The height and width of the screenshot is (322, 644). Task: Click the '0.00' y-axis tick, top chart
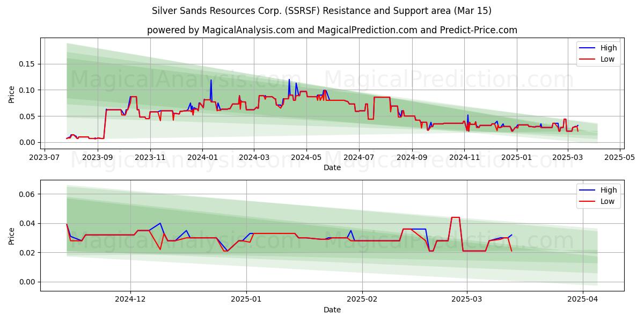[28, 142]
